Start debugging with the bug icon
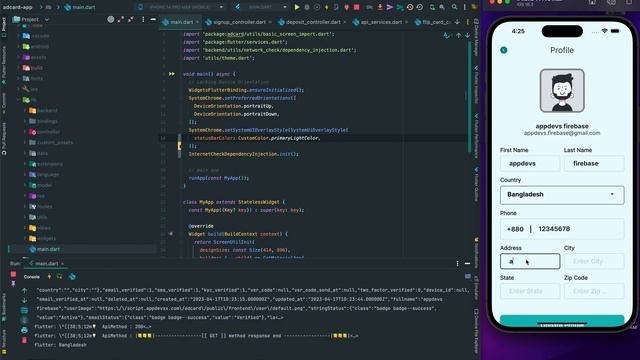Image resolution: width=640 pixels, height=360 pixels. click(307, 7)
